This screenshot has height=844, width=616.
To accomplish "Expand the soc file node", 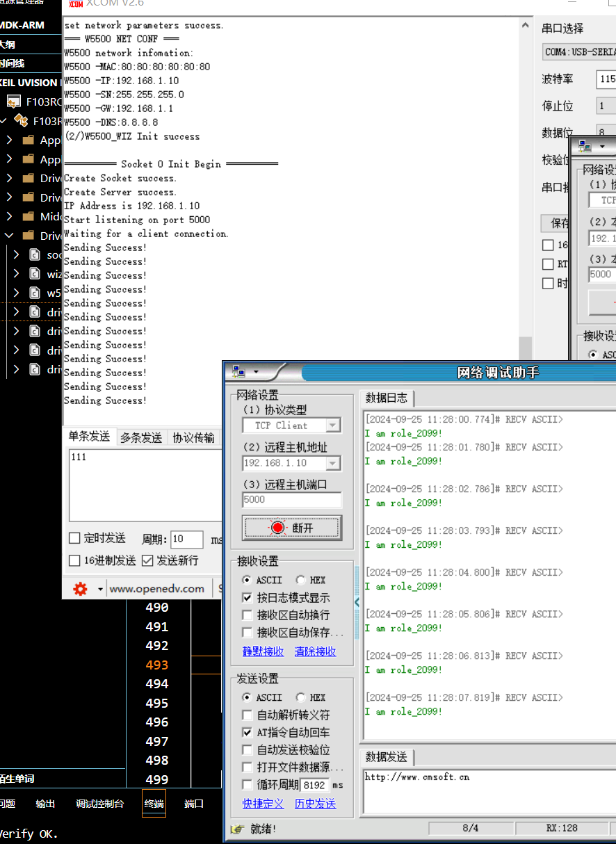I will 16,254.
